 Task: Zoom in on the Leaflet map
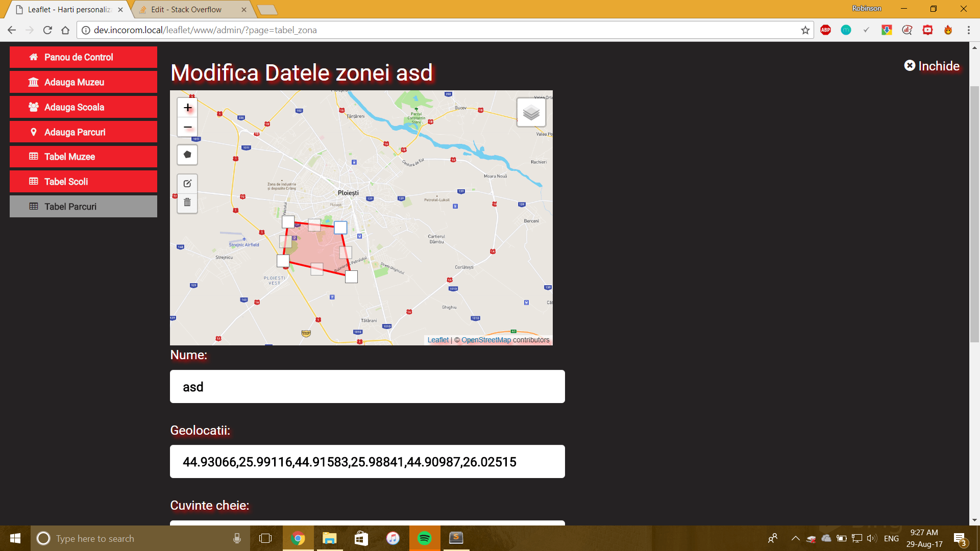(x=188, y=108)
